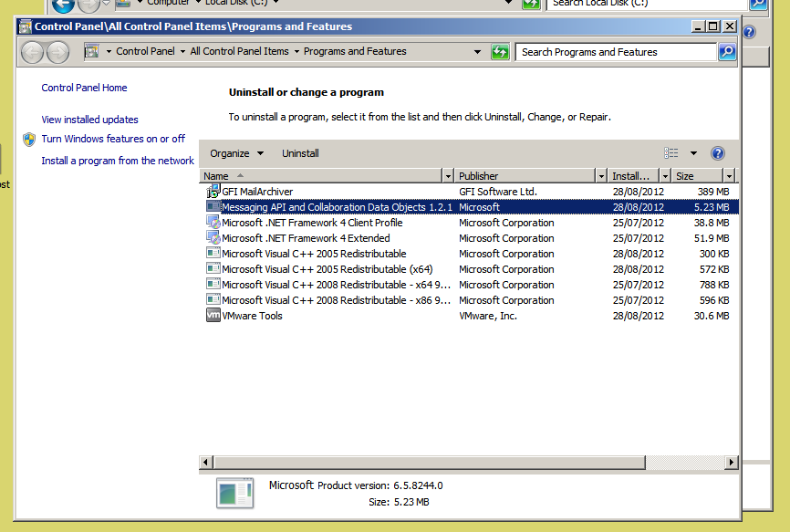Open View installed updates link
790x532 pixels.
(89, 120)
